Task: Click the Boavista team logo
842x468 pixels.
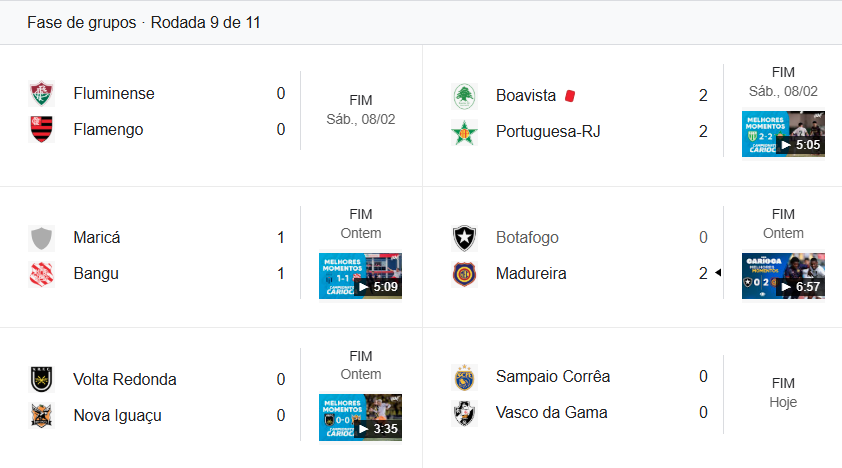Action: 464,96
